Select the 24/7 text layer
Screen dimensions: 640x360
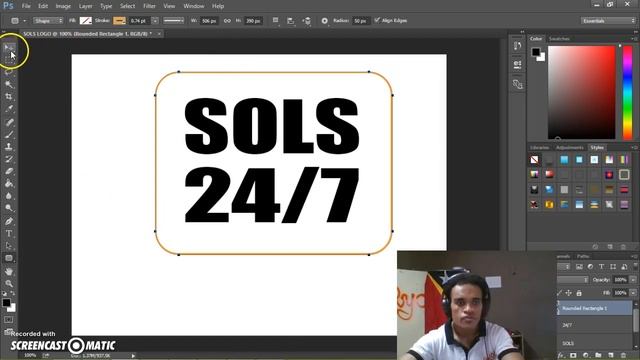pos(595,325)
